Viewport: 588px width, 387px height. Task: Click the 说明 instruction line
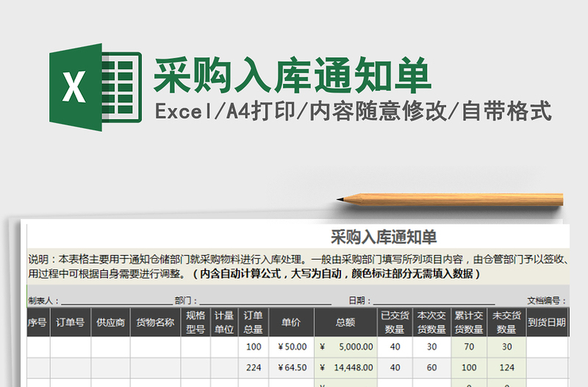click(298, 260)
